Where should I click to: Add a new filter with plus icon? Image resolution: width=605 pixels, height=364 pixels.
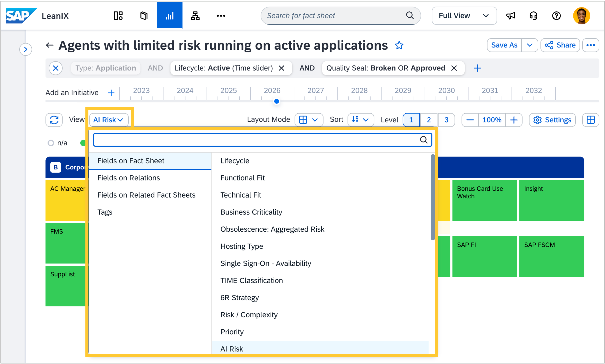coord(477,68)
